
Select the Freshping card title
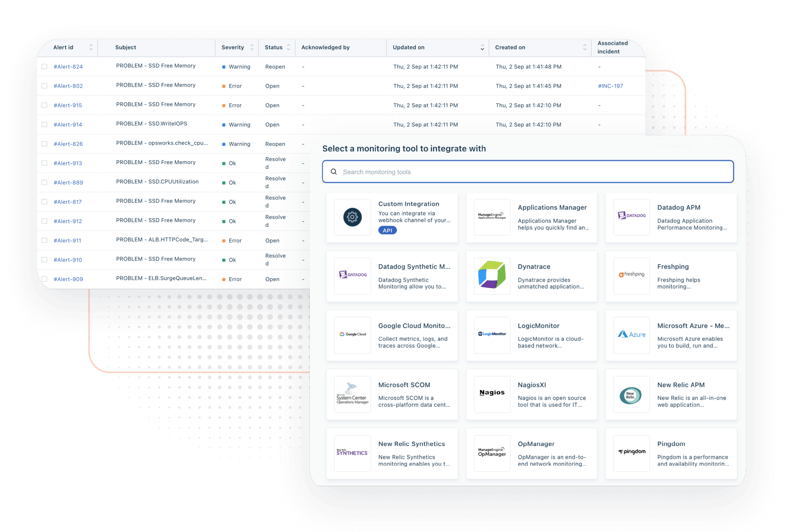[x=673, y=267]
